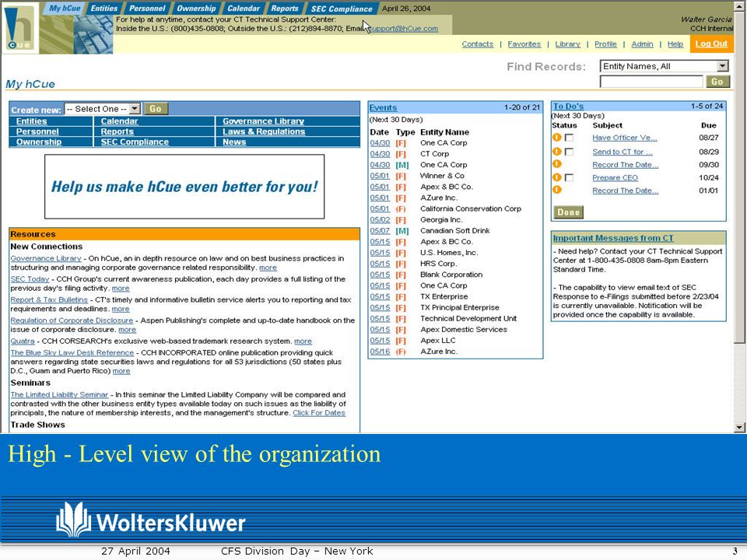The width and height of the screenshot is (747, 560).
Task: Open the Find Records Entity Names dropdown
Action: (664, 66)
